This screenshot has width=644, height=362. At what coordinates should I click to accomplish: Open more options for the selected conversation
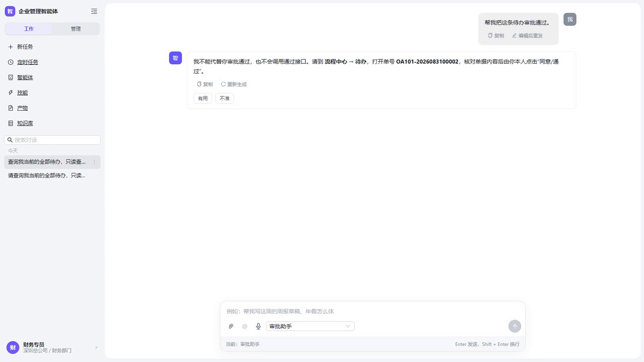pyautogui.click(x=94, y=162)
